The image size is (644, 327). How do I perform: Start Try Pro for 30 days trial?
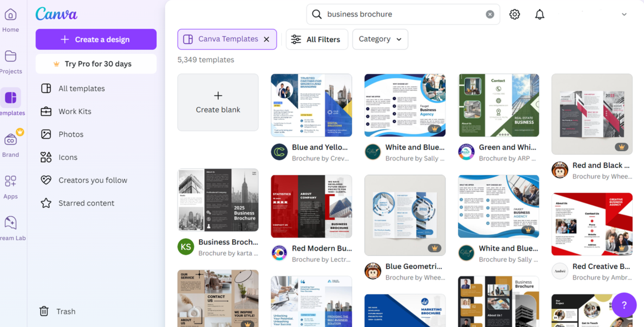point(96,64)
